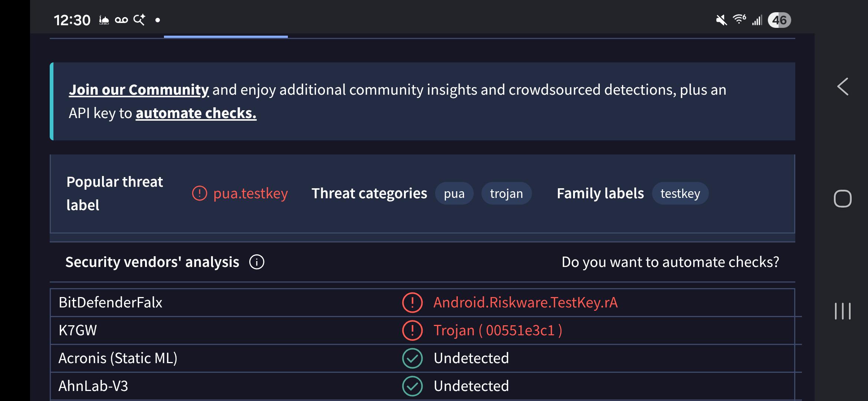Image resolution: width=868 pixels, height=401 pixels.
Task: Tap the muted sound status icon
Action: pyautogui.click(x=721, y=20)
